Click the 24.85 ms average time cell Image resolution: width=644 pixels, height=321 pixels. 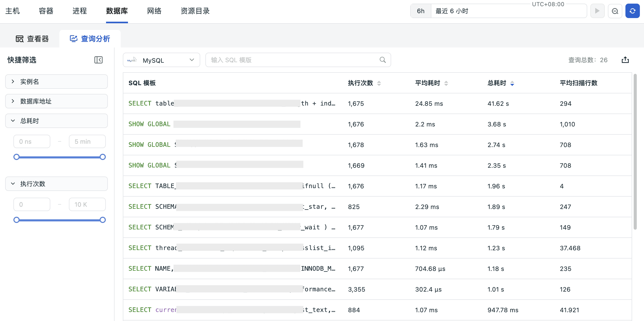pyautogui.click(x=429, y=104)
